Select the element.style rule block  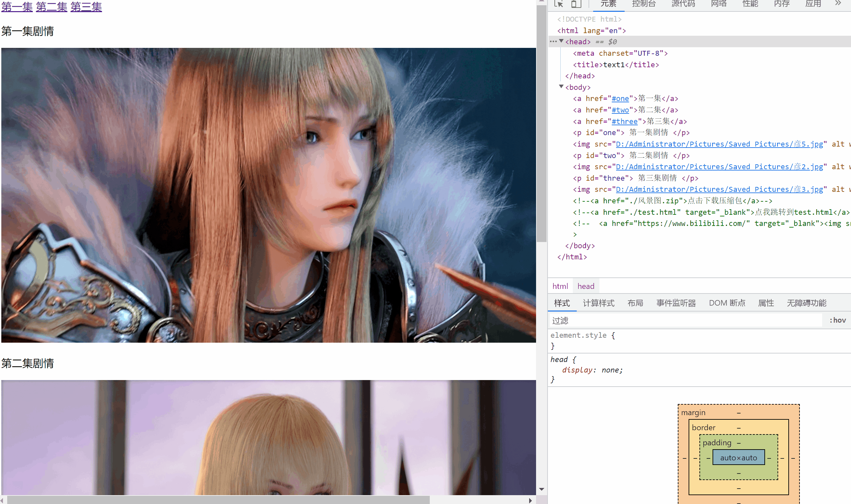point(699,341)
